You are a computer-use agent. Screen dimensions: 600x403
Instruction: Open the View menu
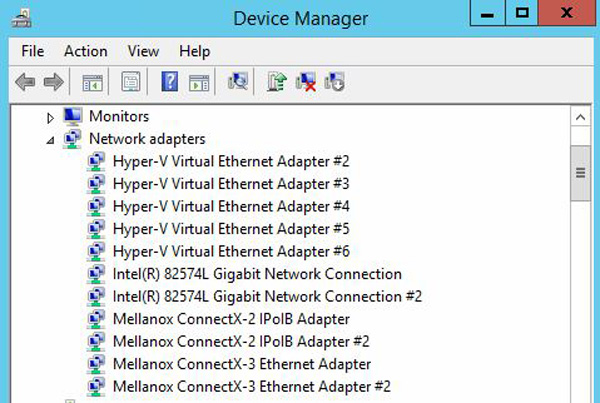(143, 51)
